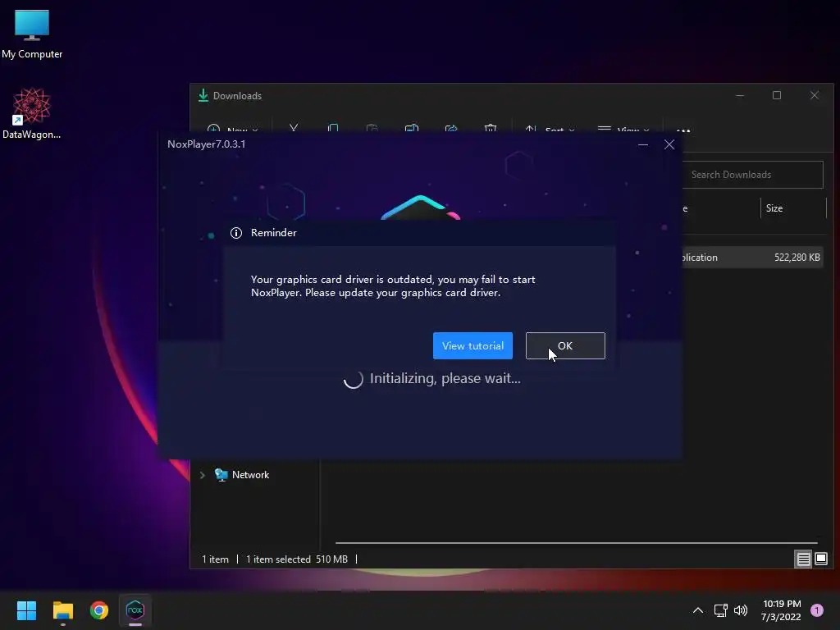The height and width of the screenshot is (630, 840).
Task: Select the DataWagon desktop shortcut
Action: 32,113
